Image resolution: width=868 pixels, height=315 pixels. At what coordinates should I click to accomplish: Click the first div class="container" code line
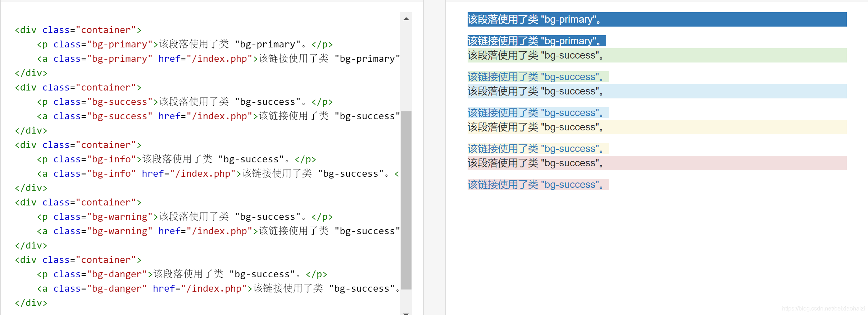tap(78, 30)
